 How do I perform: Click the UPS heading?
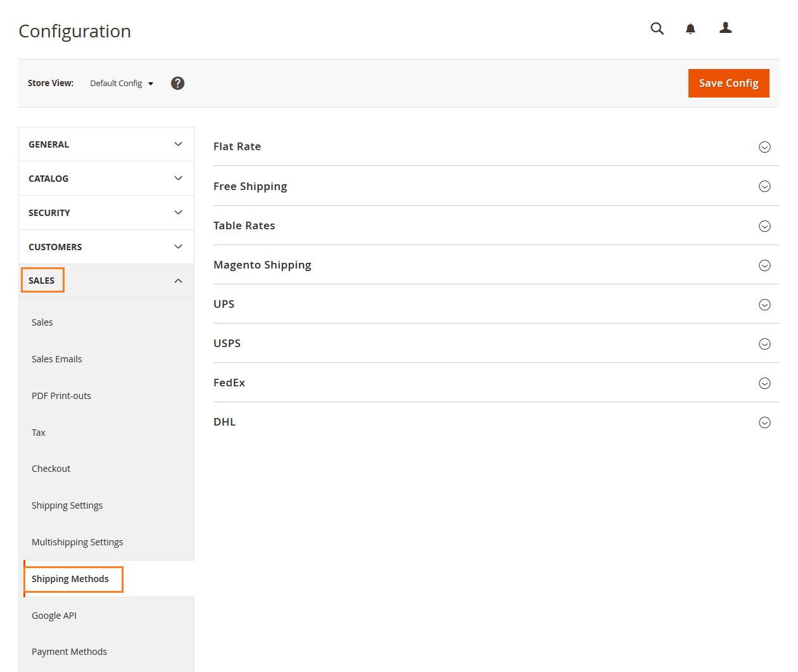tap(224, 304)
